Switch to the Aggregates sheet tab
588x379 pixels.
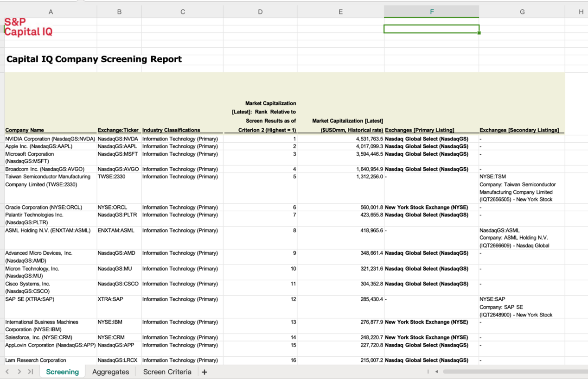coord(110,372)
